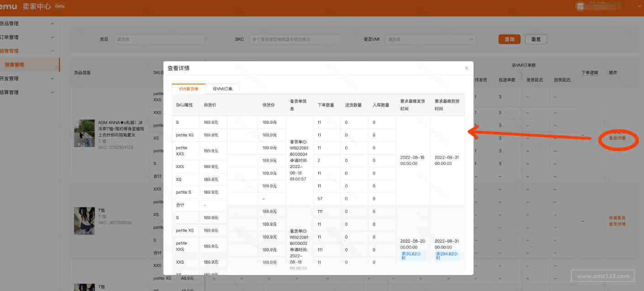
Task: Open the 是否VMI dropdown filter
Action: (430, 40)
